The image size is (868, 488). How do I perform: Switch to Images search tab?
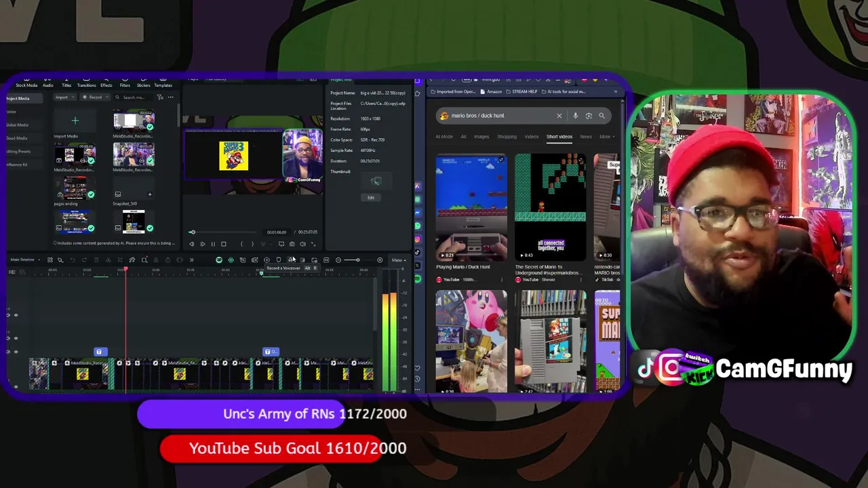click(481, 137)
